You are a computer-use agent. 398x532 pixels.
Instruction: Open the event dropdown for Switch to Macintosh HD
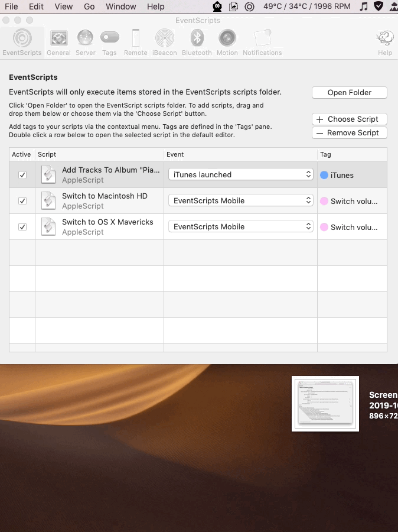(241, 200)
